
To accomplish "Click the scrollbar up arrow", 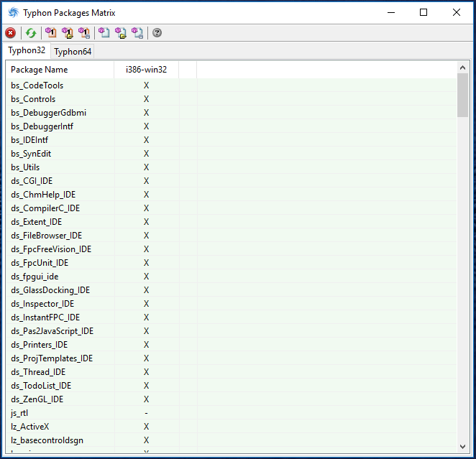I will point(462,68).
